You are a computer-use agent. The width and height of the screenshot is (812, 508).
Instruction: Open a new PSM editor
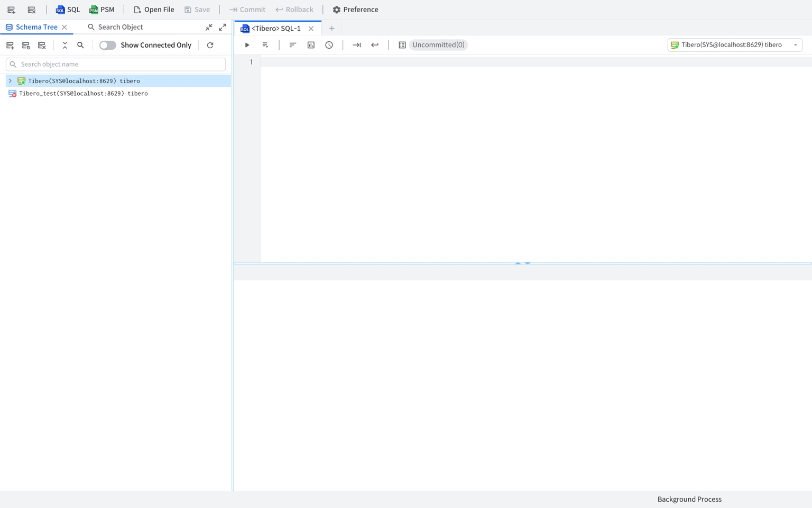101,10
